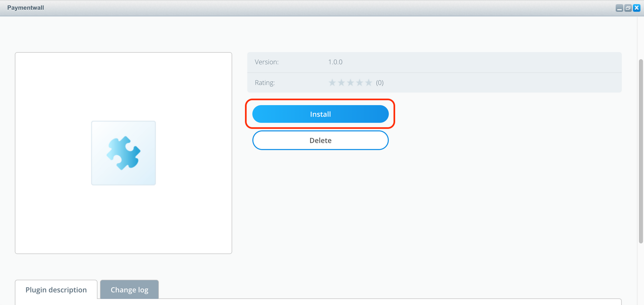
Task: Open the Plugin description tab
Action: click(56, 290)
